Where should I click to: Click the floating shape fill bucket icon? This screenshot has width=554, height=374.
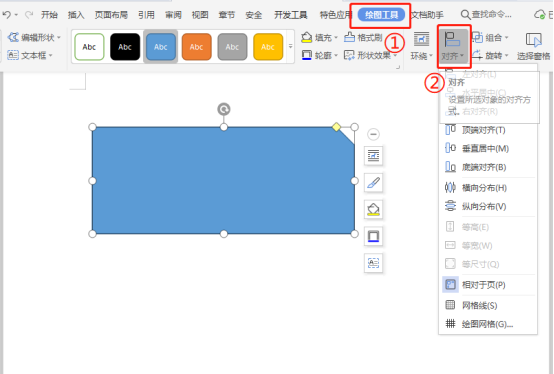(x=373, y=209)
